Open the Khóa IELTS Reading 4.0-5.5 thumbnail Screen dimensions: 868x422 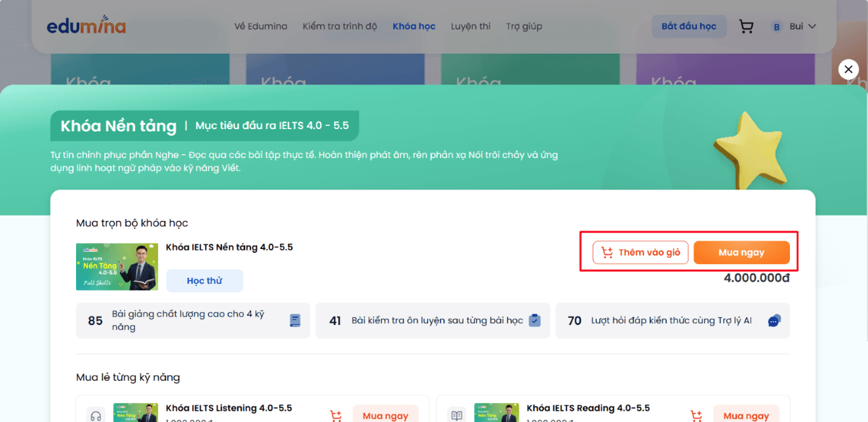click(496, 413)
